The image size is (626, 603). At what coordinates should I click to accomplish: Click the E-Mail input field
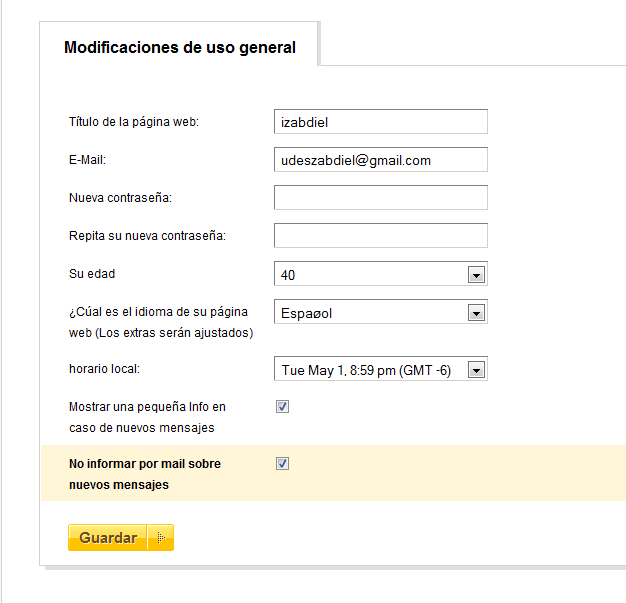click(380, 160)
